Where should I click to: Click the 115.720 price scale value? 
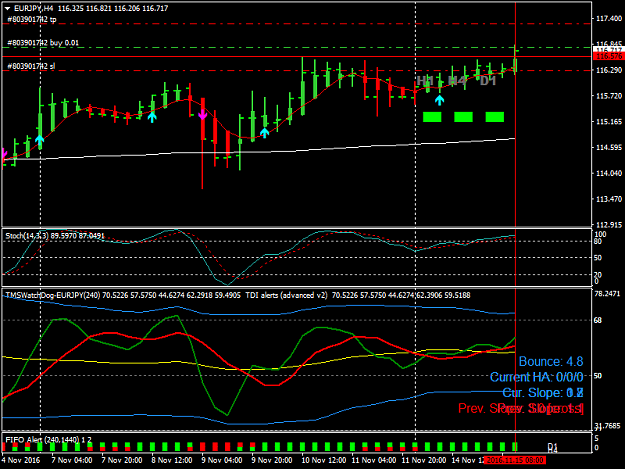click(609, 96)
